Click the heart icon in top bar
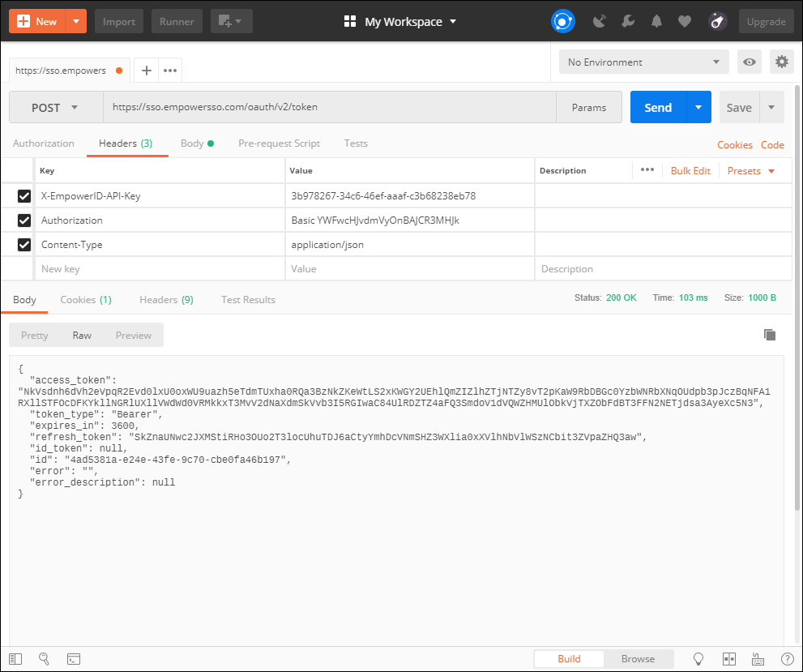 [x=685, y=22]
